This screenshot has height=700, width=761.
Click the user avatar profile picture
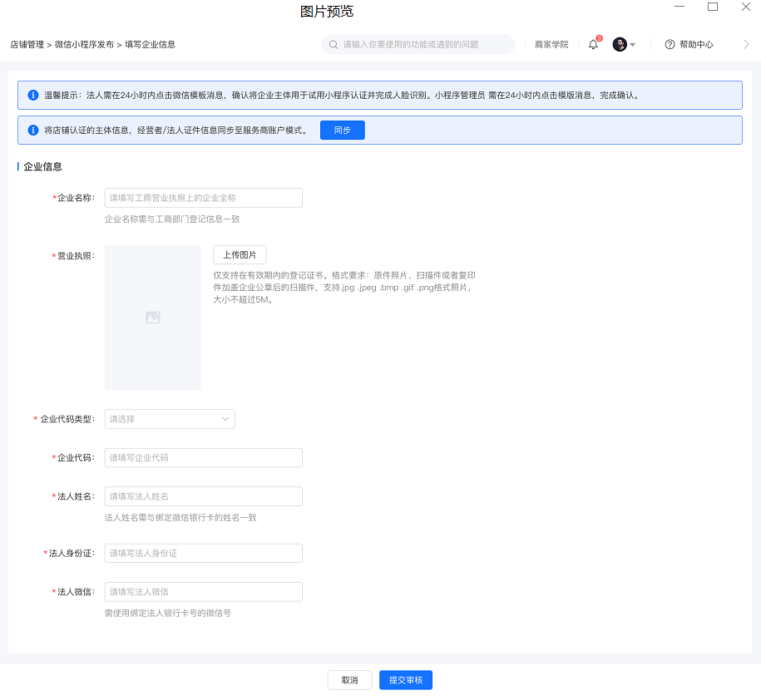620,45
